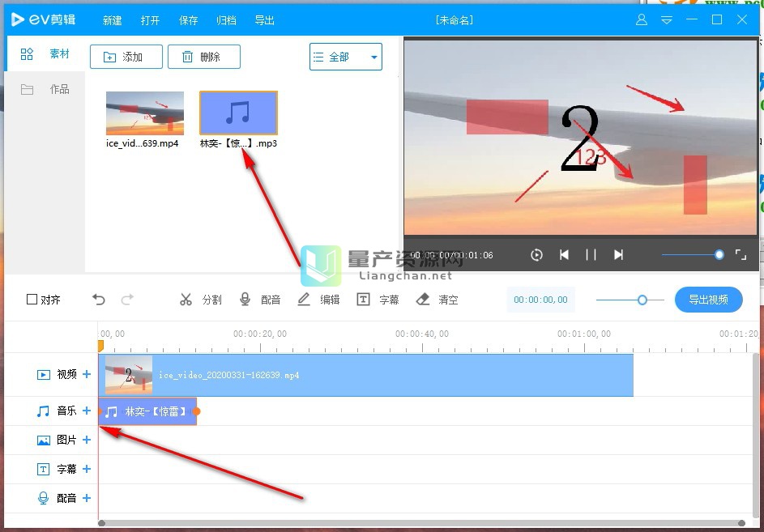Image resolution: width=764 pixels, height=532 pixels.
Task: Click the 添加 button
Action: (126, 57)
